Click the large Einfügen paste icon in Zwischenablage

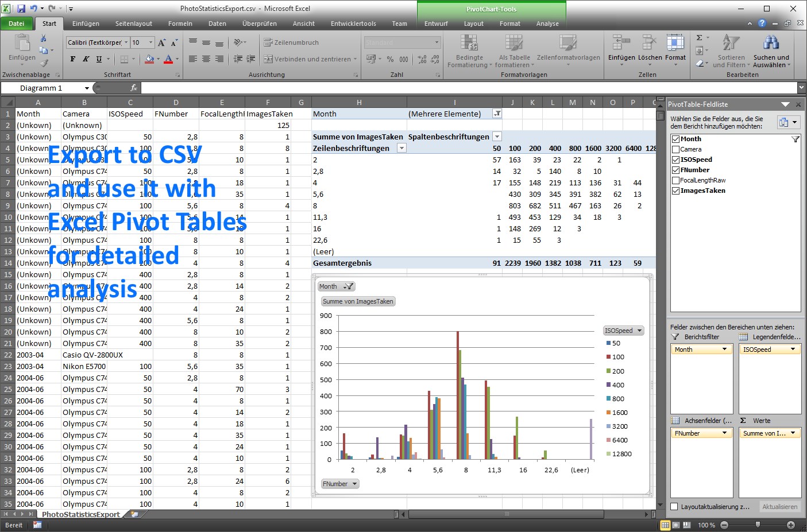(22, 44)
